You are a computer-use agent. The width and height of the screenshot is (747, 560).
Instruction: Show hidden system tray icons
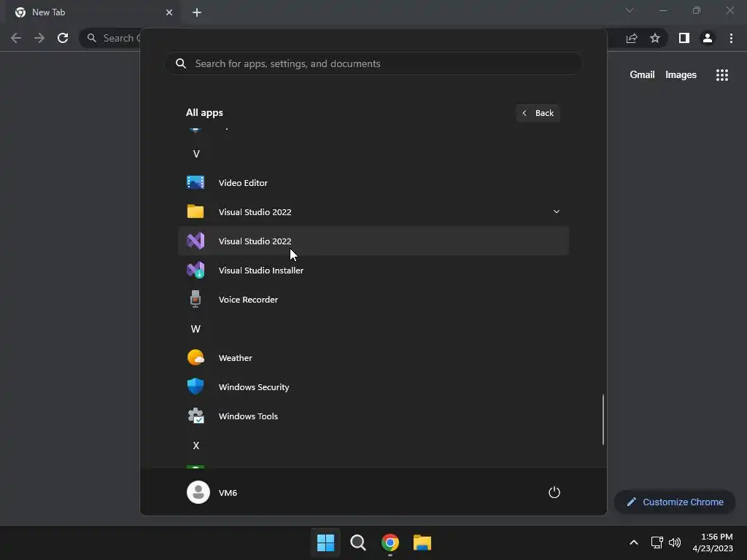point(634,542)
